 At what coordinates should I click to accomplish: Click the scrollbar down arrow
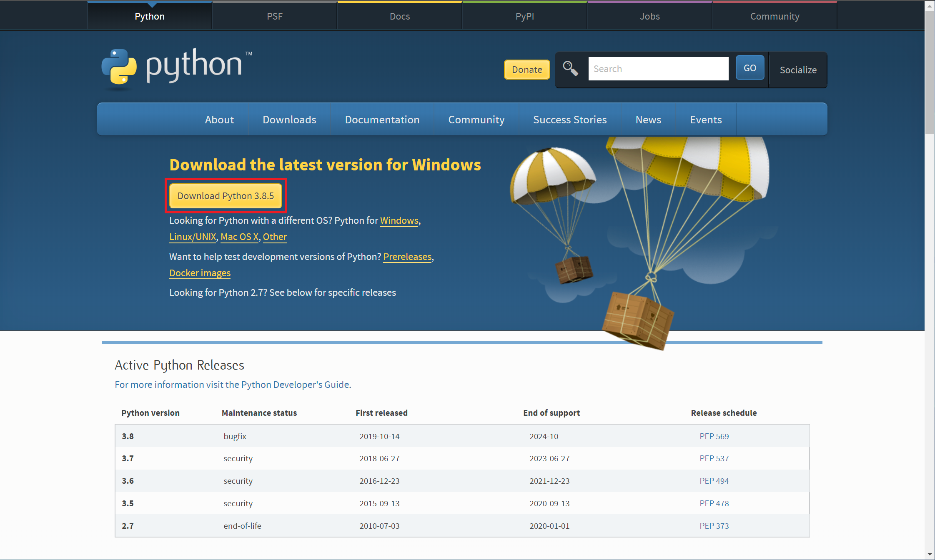point(930,554)
